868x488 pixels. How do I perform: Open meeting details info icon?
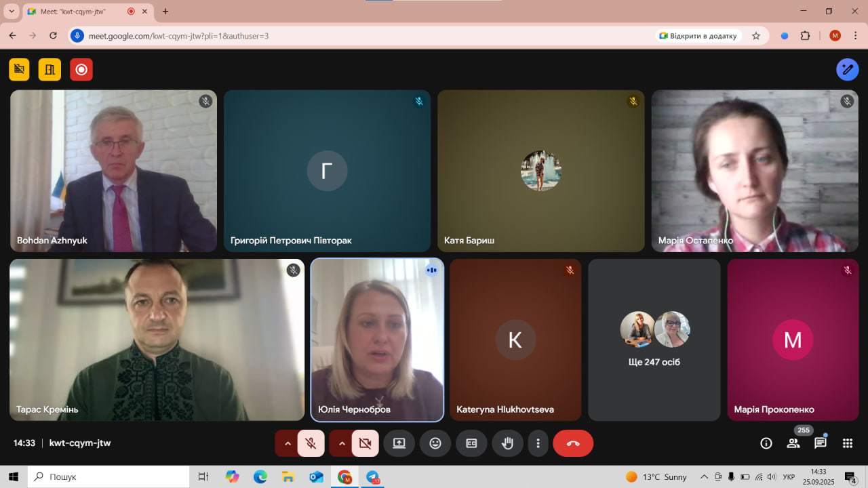(x=766, y=443)
